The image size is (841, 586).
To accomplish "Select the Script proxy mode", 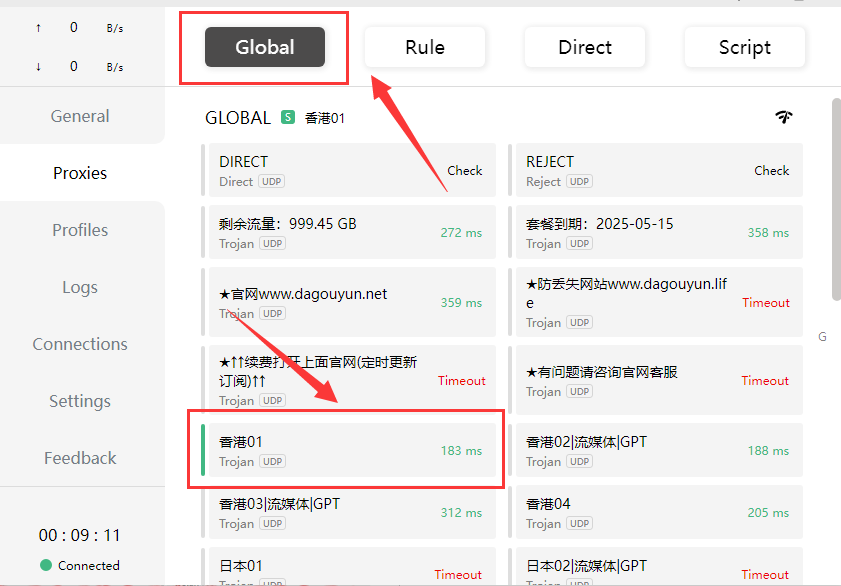I will pos(744,47).
